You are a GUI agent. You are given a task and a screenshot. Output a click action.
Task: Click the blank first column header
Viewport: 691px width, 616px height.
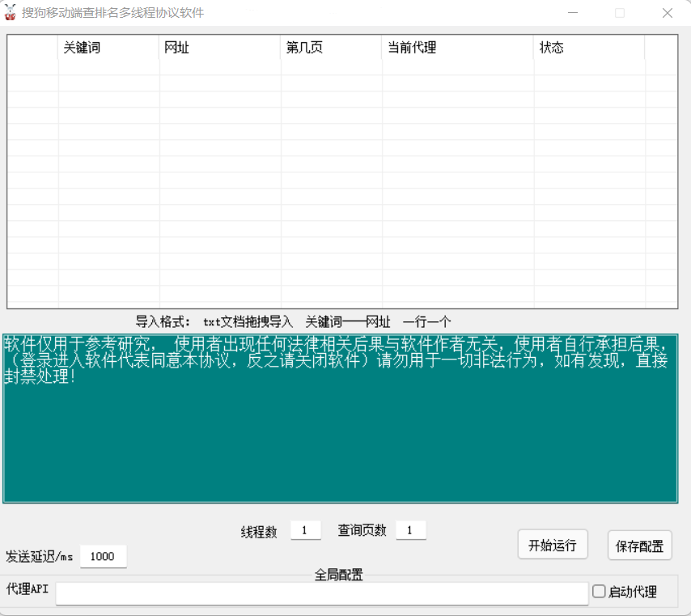pyautogui.click(x=33, y=48)
